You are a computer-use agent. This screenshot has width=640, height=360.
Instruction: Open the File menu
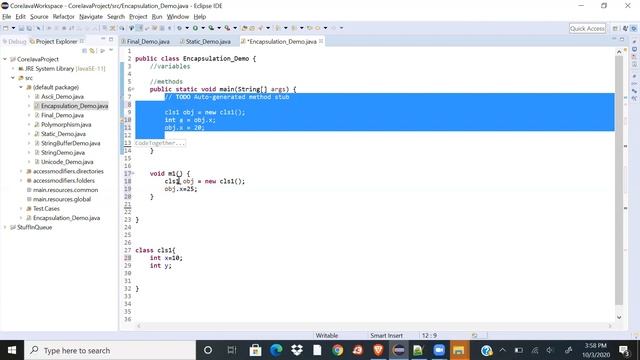(7, 17)
